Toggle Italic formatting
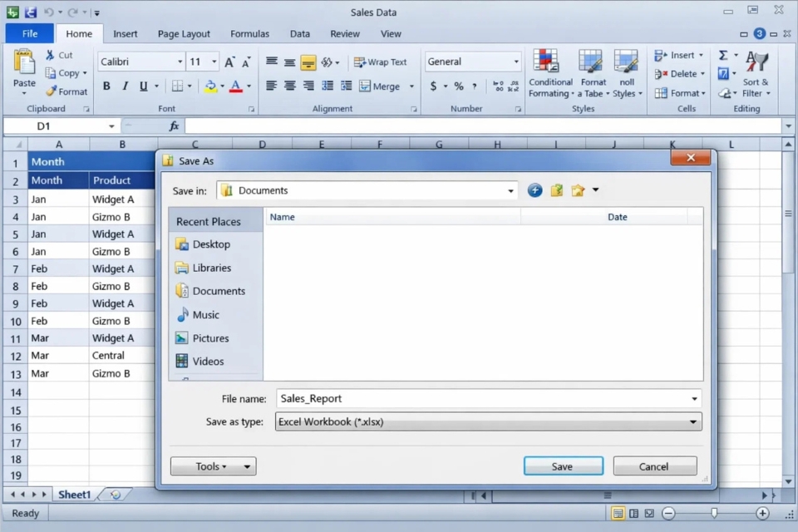This screenshot has width=798, height=532. point(125,86)
